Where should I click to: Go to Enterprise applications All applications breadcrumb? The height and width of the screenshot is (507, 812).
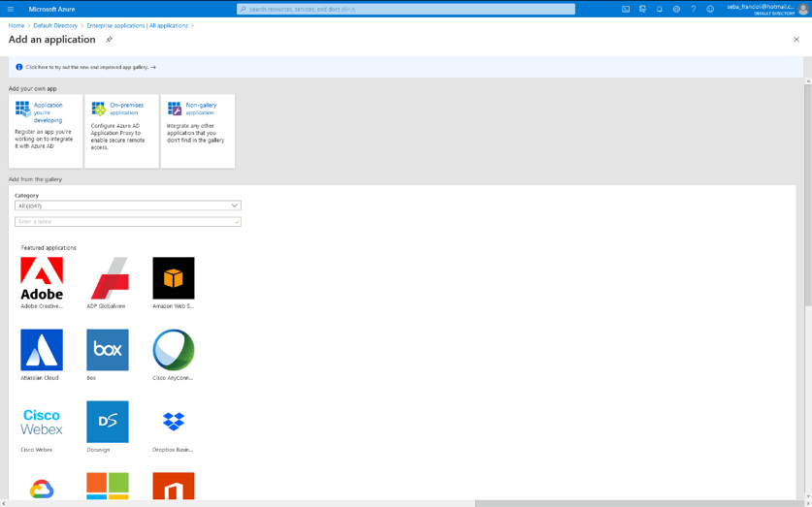coord(137,25)
